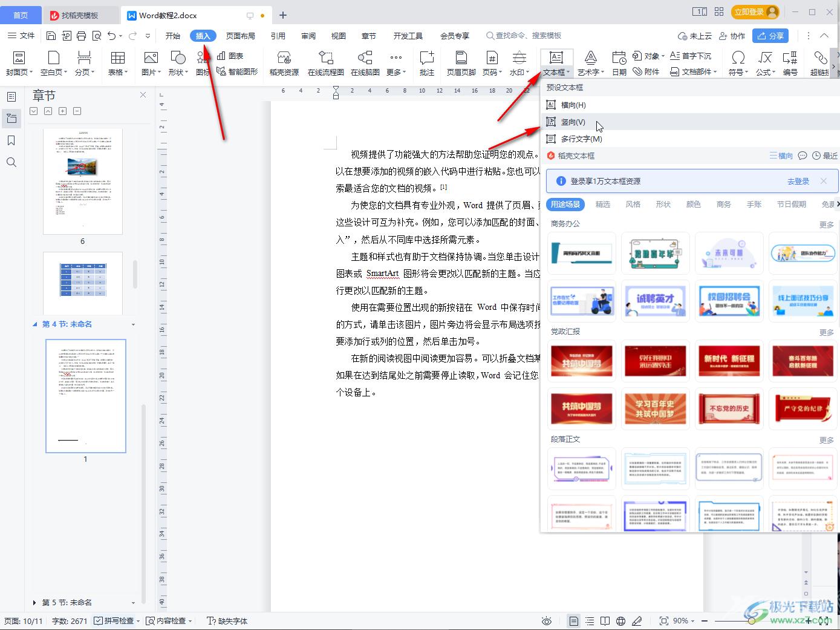Insert a blank page (空白页)
Viewport: 840px width, 630px height.
53,64
